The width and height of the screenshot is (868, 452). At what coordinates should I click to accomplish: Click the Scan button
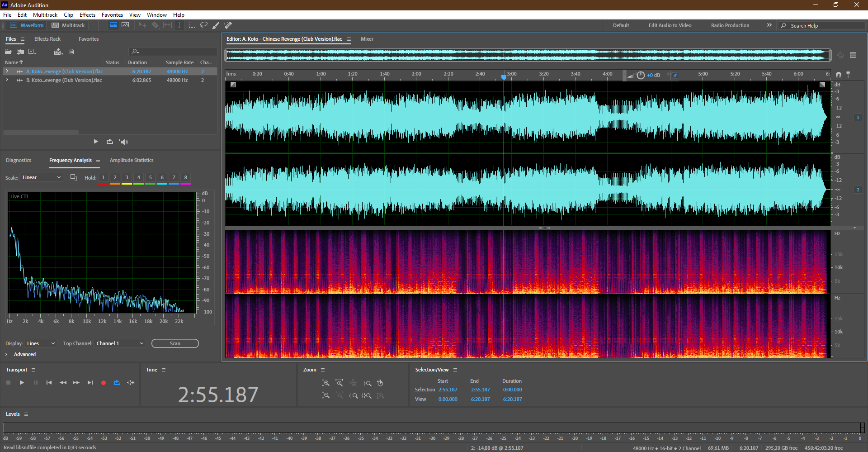[x=175, y=343]
